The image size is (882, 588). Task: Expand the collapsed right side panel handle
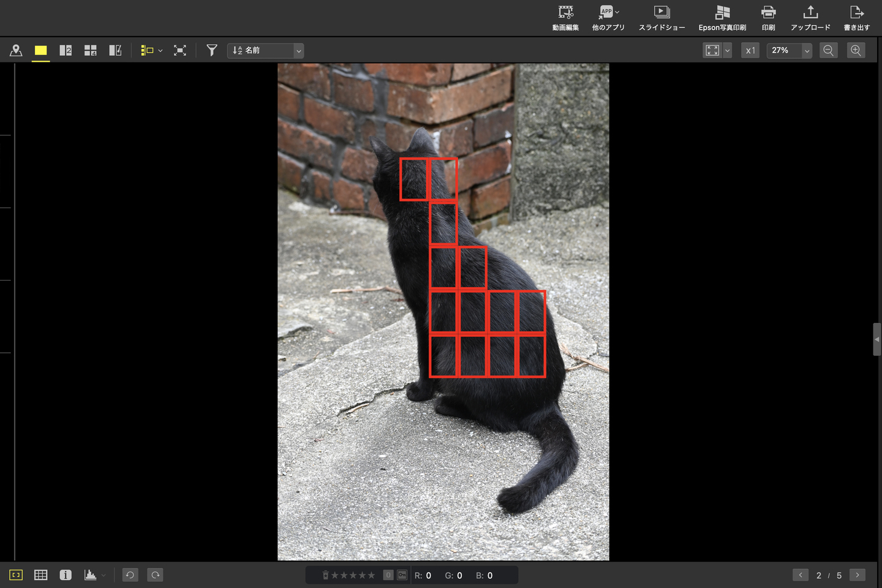(876, 339)
